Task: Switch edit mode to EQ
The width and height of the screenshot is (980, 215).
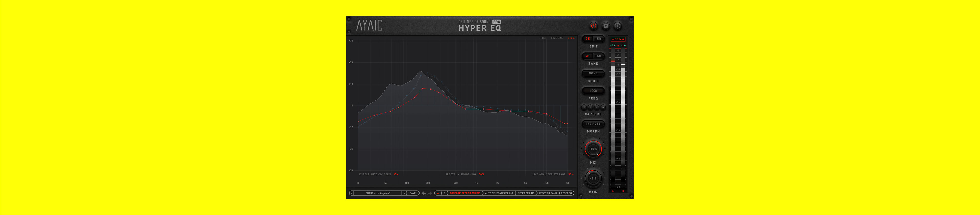Action: [x=599, y=38]
